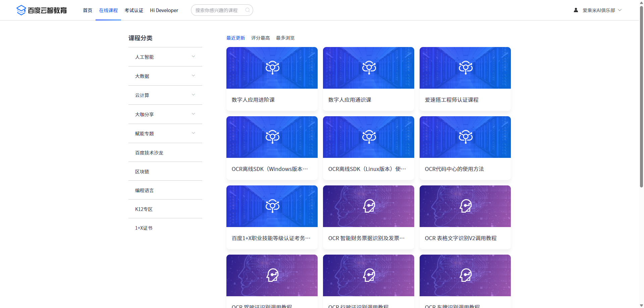
Task: Open course title OCR 表格文字识别V2调用教程
Action: click(461, 238)
